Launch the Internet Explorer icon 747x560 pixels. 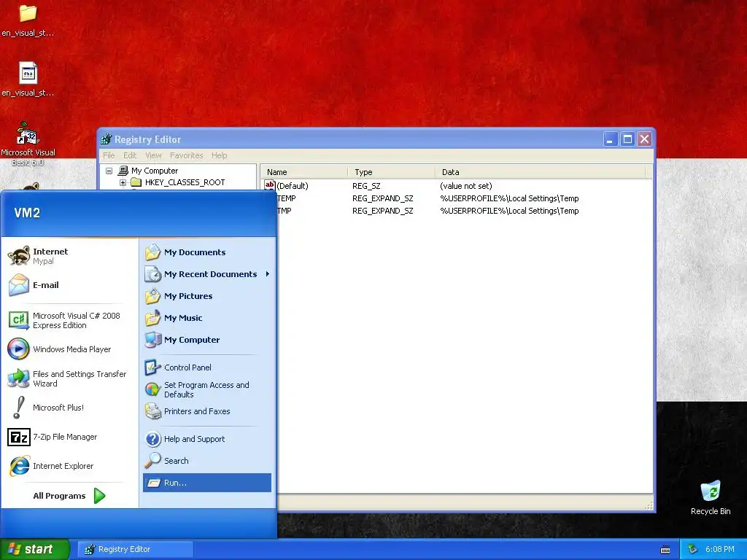pos(19,466)
